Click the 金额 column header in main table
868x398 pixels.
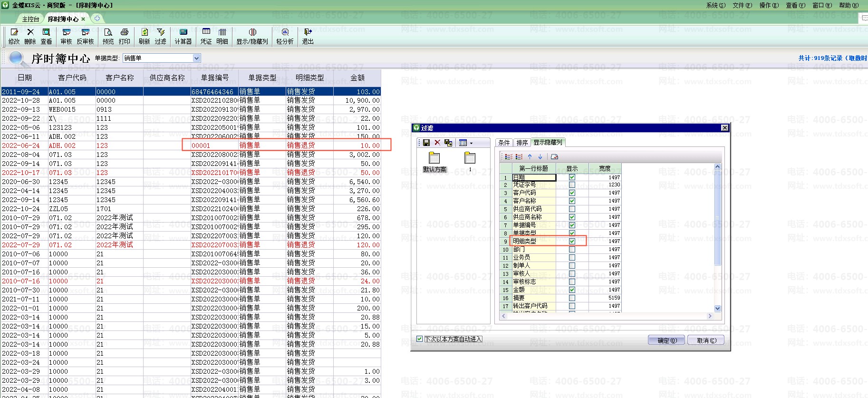click(x=357, y=78)
